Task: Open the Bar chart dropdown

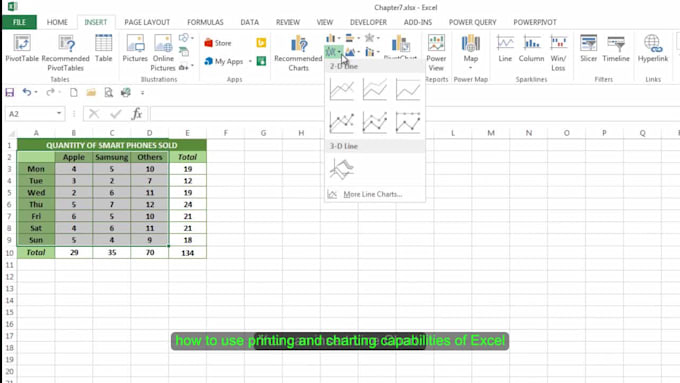Action: (353, 39)
